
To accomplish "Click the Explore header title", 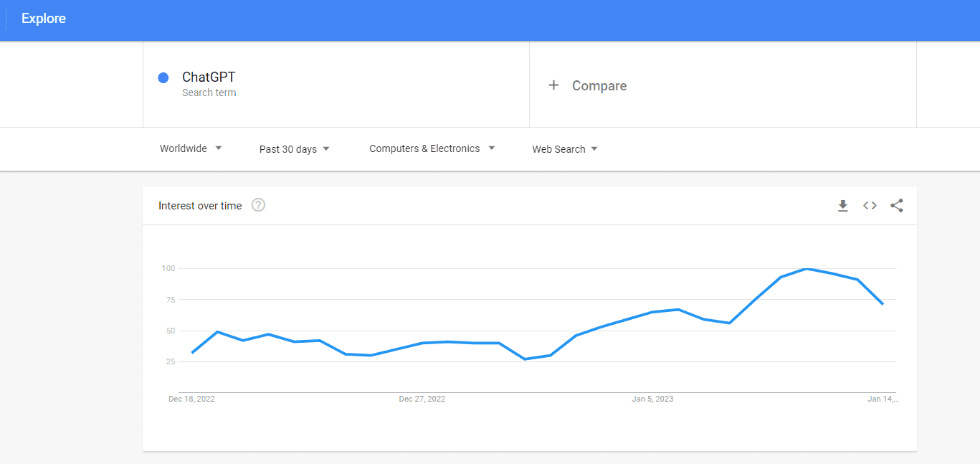I will click(44, 19).
